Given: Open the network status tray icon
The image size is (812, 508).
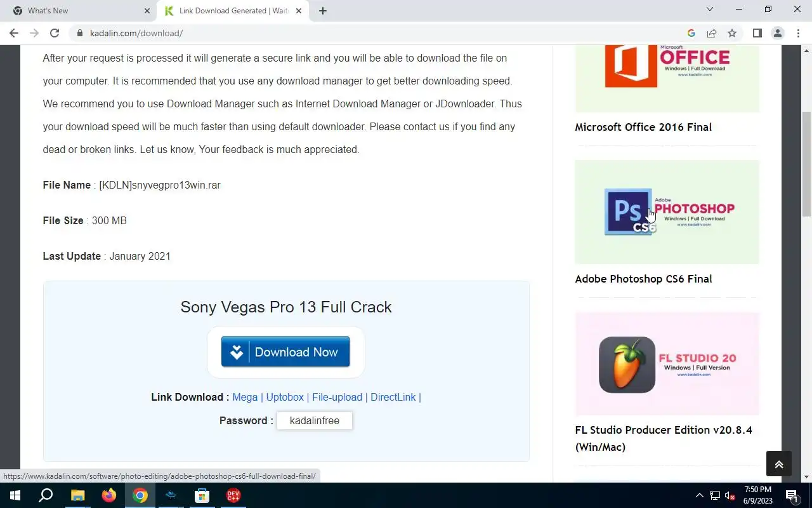Looking at the screenshot, I should tap(715, 495).
